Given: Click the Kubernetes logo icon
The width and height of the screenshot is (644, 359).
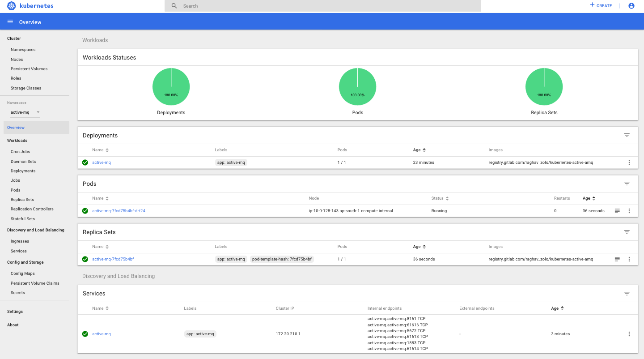Looking at the screenshot, I should point(12,6).
